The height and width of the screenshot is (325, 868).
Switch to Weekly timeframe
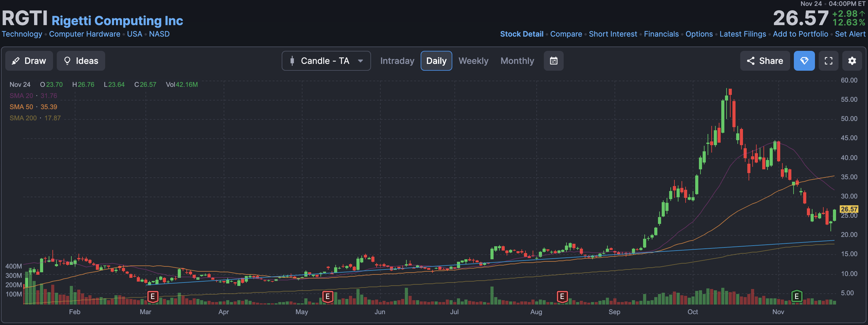coord(473,61)
